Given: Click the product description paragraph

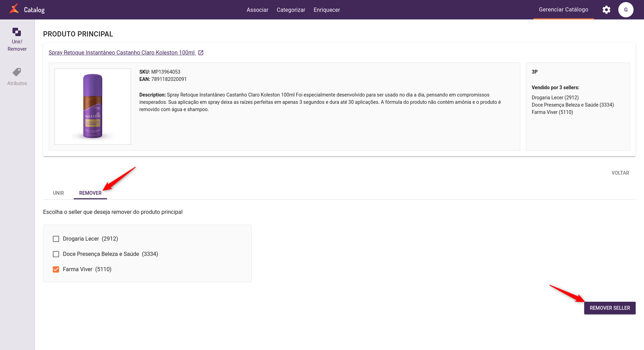Looking at the screenshot, I should (320, 102).
